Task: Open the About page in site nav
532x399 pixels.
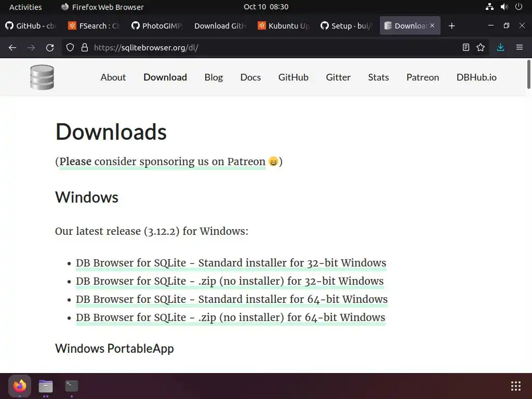Action: click(x=113, y=77)
